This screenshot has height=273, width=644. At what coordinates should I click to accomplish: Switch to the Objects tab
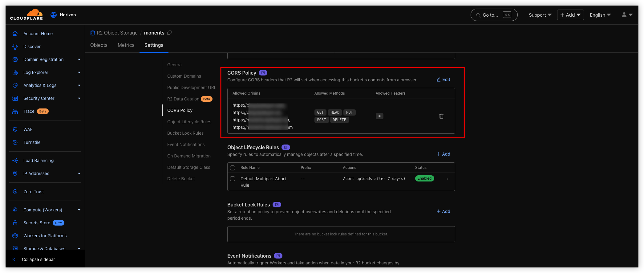99,45
